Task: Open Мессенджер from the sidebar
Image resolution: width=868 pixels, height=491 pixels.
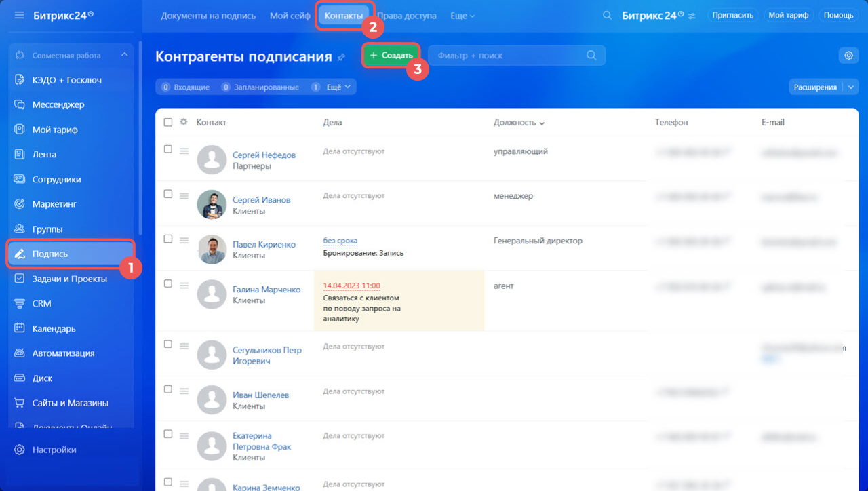Action: coord(58,104)
